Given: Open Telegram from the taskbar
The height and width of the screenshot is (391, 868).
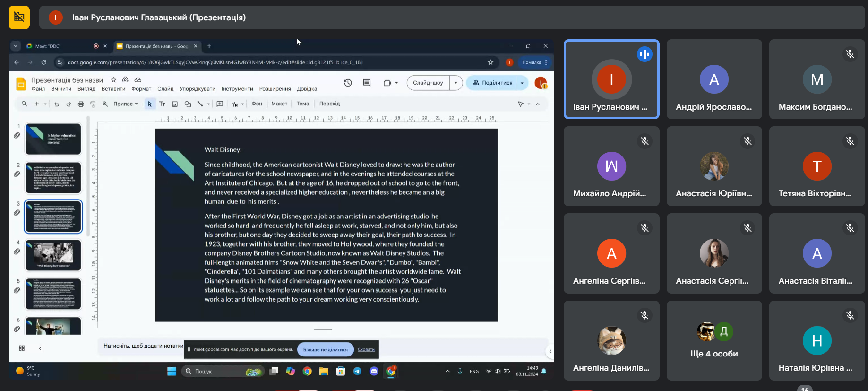Looking at the screenshot, I should click(x=357, y=371).
